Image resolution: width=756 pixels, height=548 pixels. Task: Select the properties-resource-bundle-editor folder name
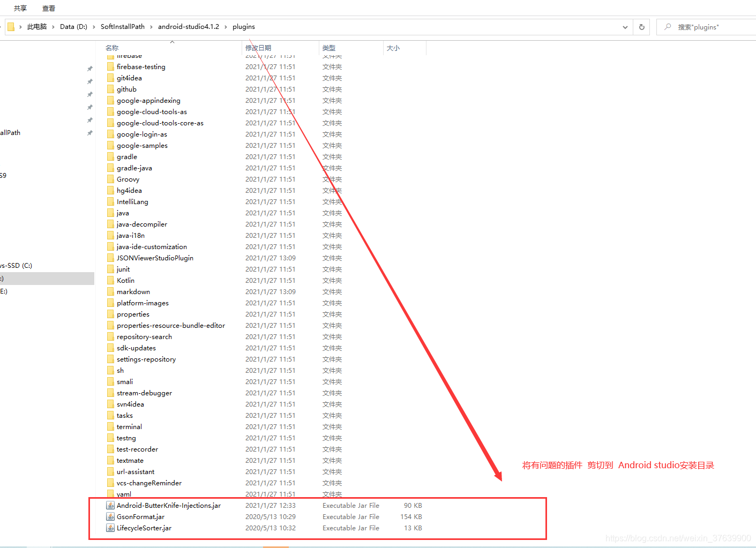(171, 326)
